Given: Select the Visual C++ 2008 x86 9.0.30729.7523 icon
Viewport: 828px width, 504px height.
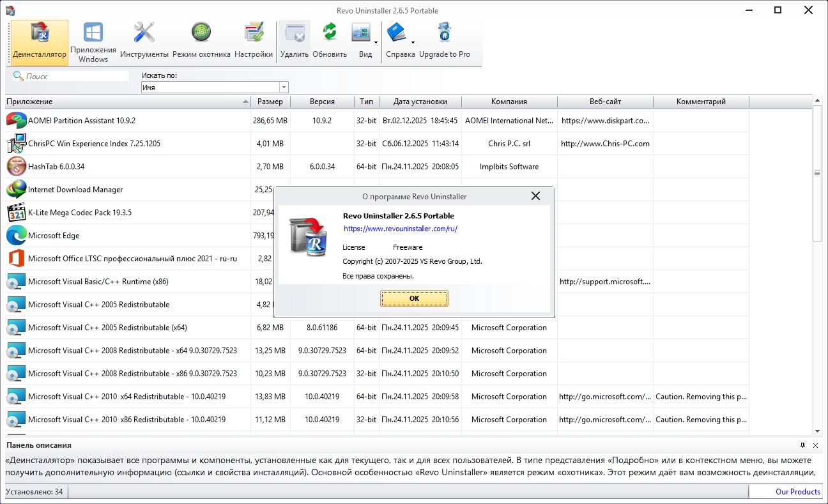Looking at the screenshot, I should [x=16, y=373].
